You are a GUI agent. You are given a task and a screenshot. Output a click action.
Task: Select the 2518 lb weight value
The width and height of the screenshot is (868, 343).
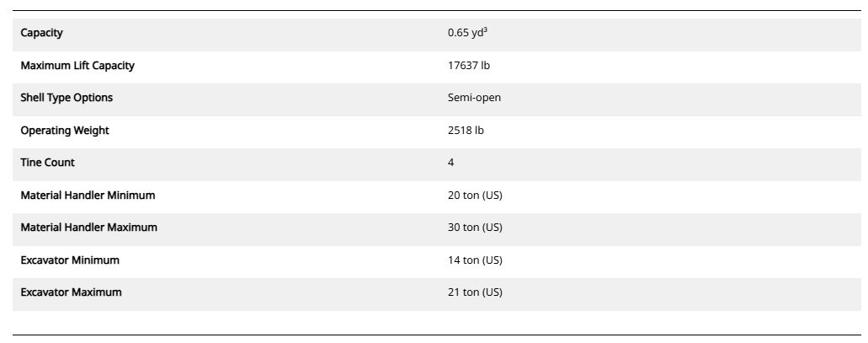tap(466, 131)
